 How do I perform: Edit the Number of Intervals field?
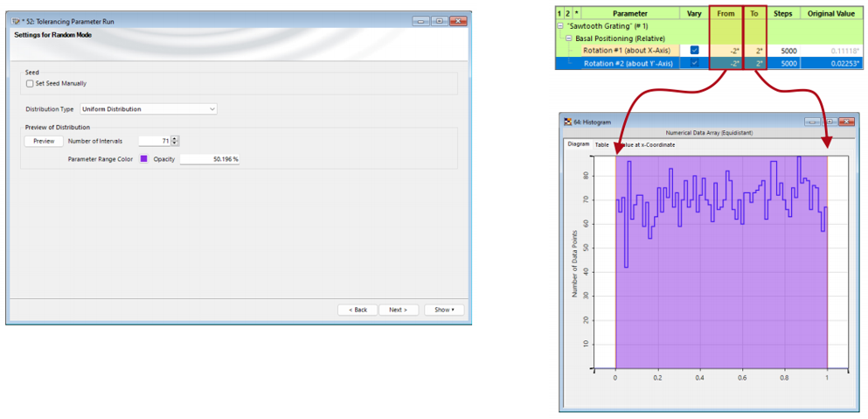click(155, 142)
